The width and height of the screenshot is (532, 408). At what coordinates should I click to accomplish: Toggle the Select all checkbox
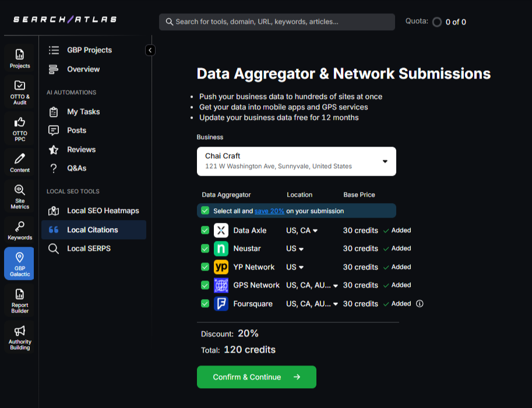[205, 211]
